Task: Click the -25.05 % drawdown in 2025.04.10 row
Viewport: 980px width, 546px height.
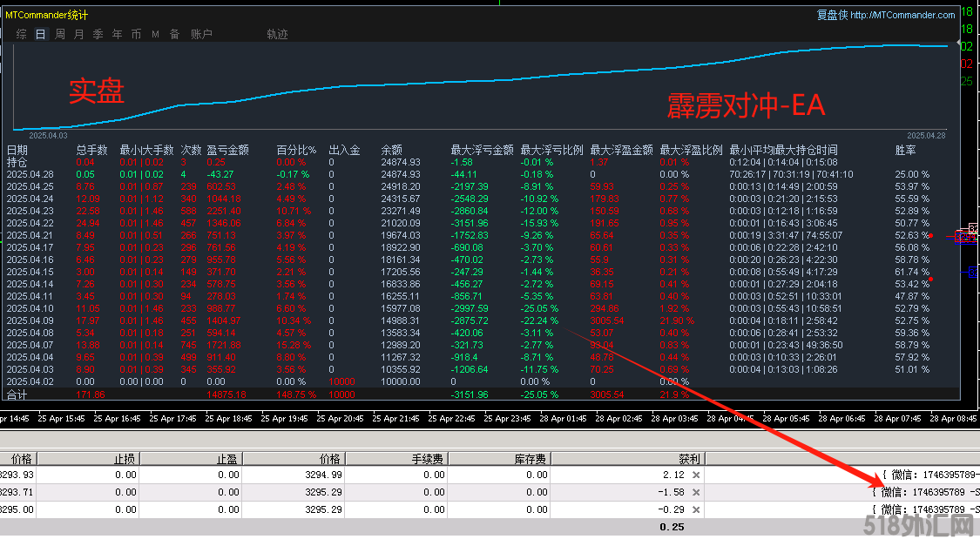Action: [x=539, y=308]
